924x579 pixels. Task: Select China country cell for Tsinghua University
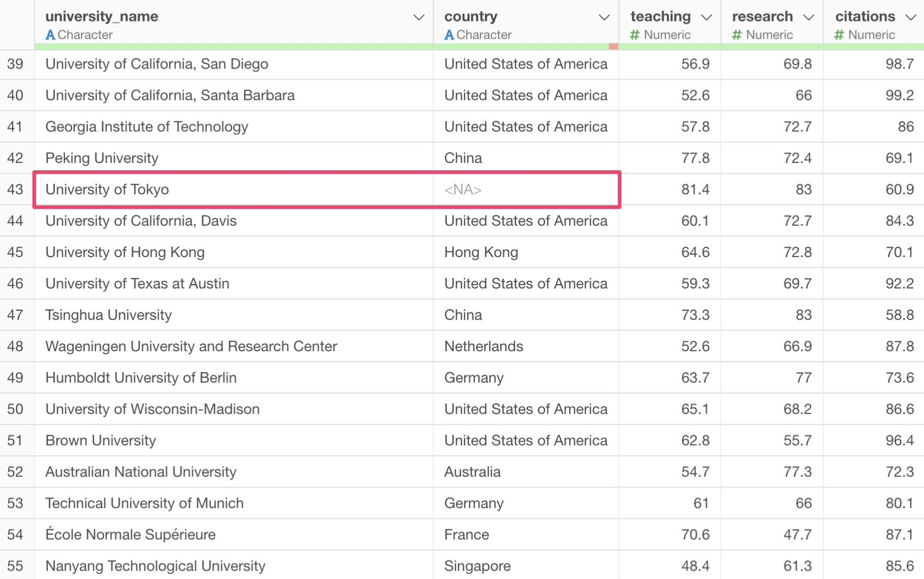click(x=526, y=315)
